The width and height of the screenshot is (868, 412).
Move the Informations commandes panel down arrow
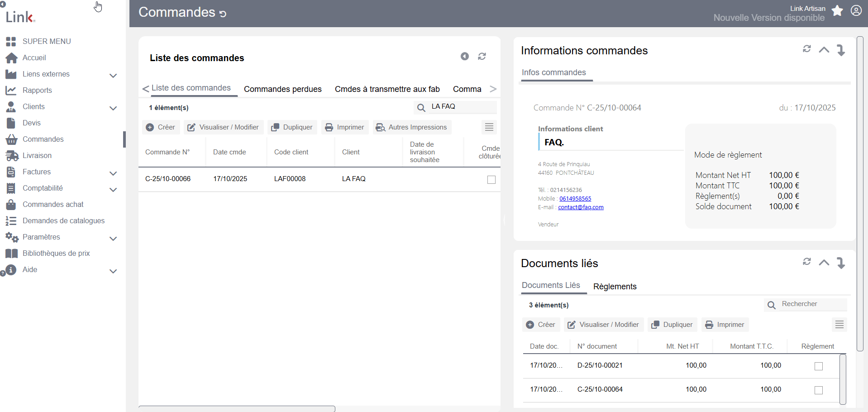[841, 50]
